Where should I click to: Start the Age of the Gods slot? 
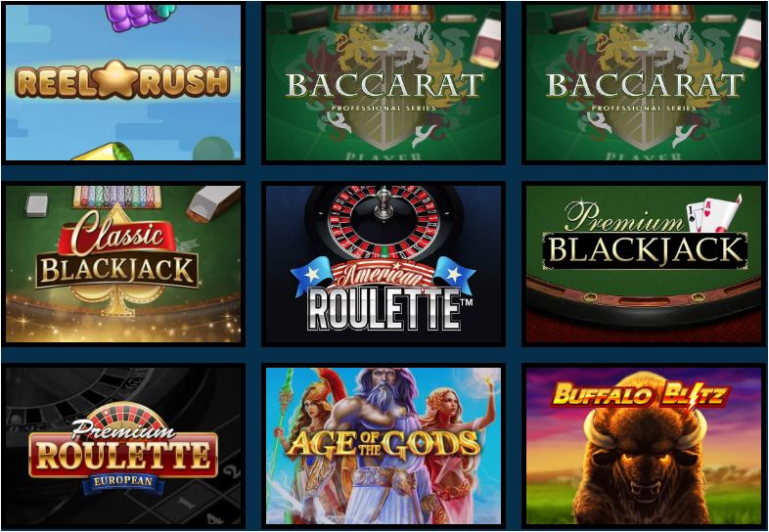pos(384,446)
